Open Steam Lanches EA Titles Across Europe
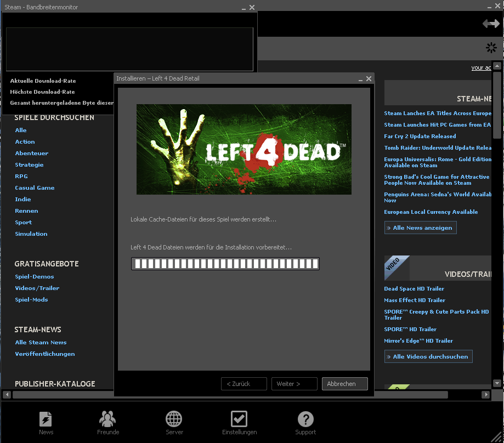Image resolution: width=504 pixels, height=443 pixels. coord(438,113)
